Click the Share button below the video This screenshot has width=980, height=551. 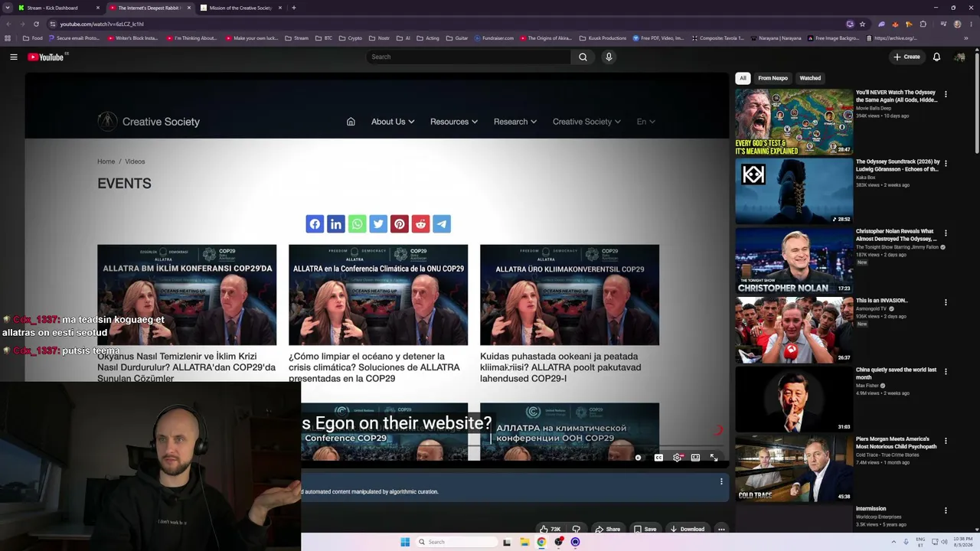(x=609, y=529)
